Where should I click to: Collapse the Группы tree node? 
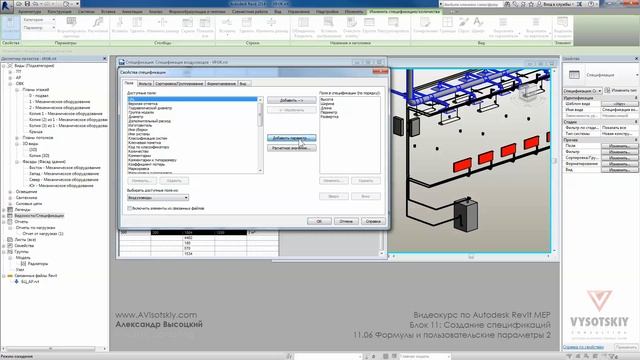click(x=4, y=252)
